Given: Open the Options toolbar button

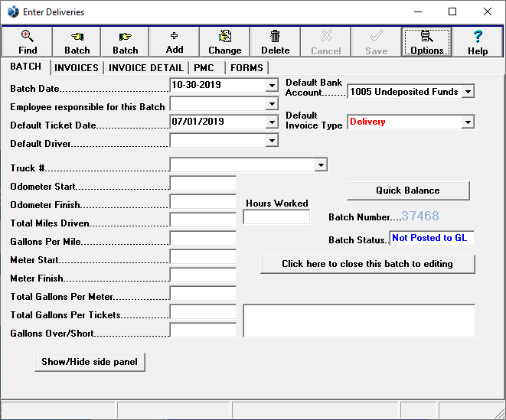Looking at the screenshot, I should coord(426,41).
